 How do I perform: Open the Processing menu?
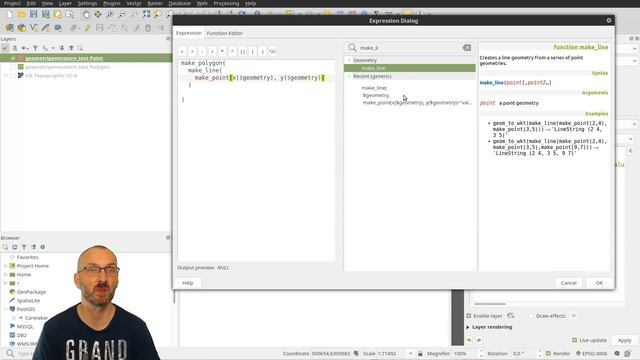pos(226,3)
